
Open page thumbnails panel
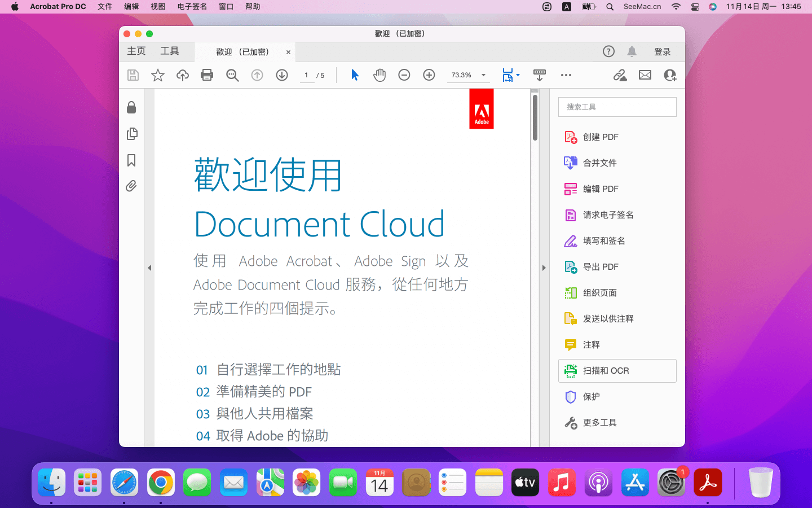pyautogui.click(x=131, y=134)
